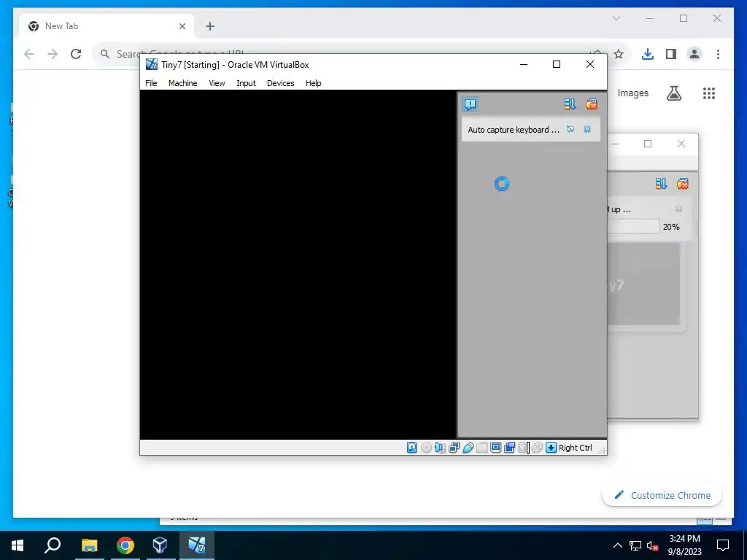Click the audio status icon
Screen dimensions: 747x560
(x=440, y=448)
